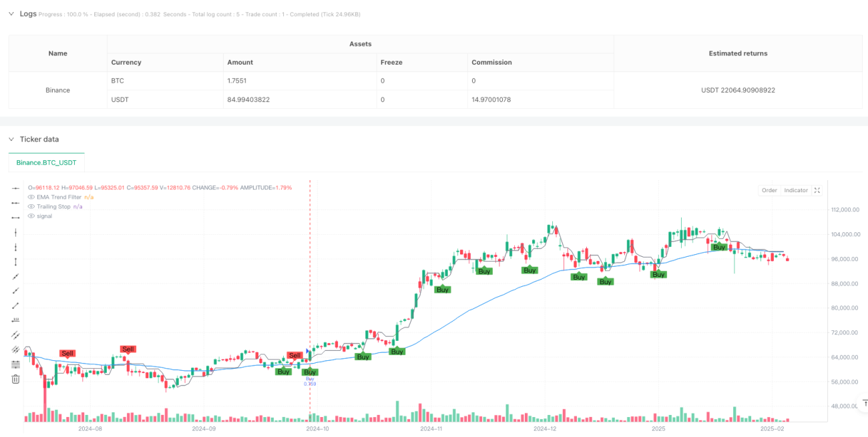
Task: Click the Estimated returns column header
Action: coord(738,53)
